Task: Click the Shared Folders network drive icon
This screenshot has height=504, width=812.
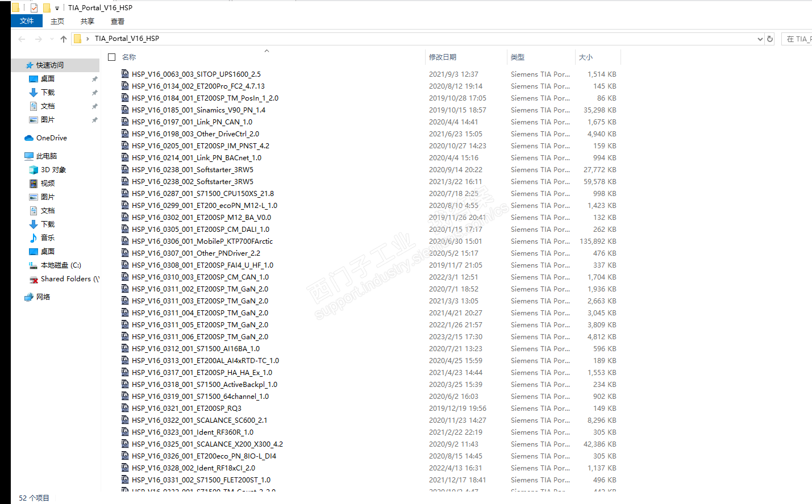Action: click(34, 279)
